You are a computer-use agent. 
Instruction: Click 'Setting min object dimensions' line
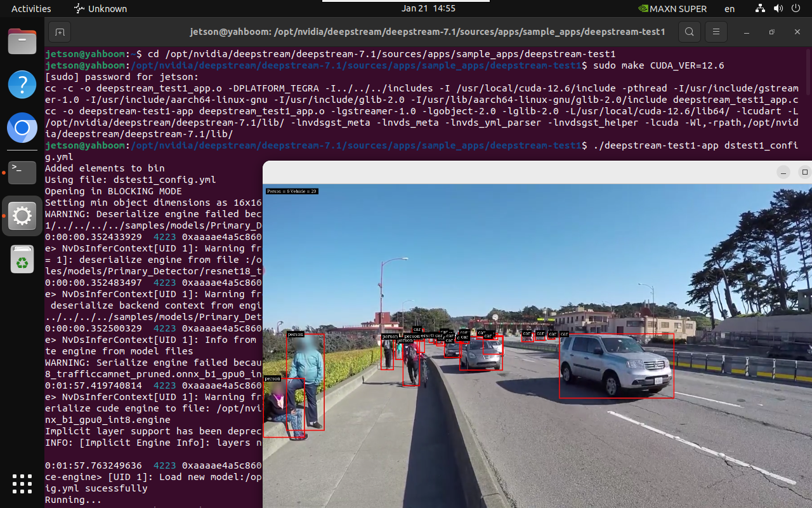point(153,203)
